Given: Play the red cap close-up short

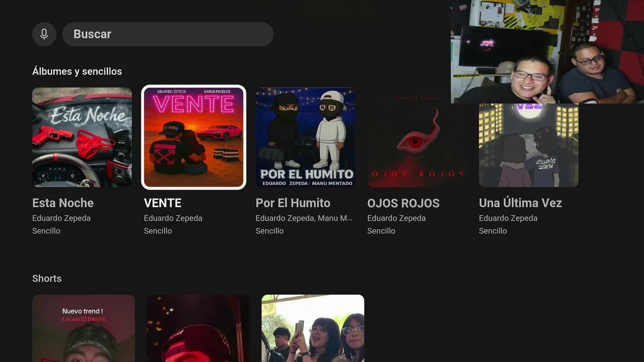Looking at the screenshot, I should click(x=198, y=328).
